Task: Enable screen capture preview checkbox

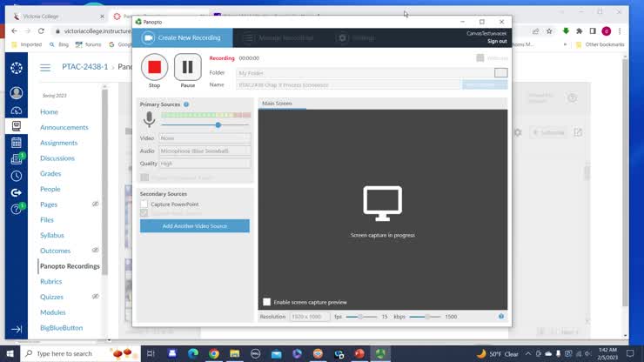Action: 267,302
